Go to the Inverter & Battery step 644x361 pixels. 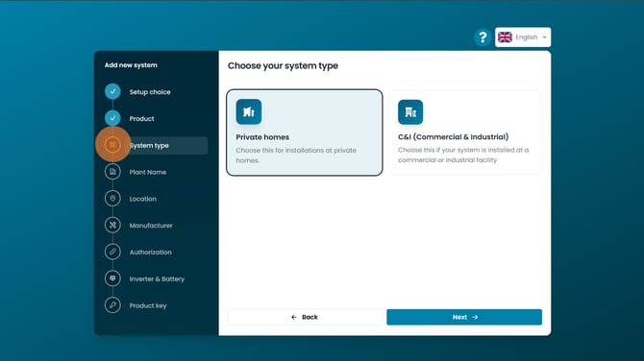[157, 279]
